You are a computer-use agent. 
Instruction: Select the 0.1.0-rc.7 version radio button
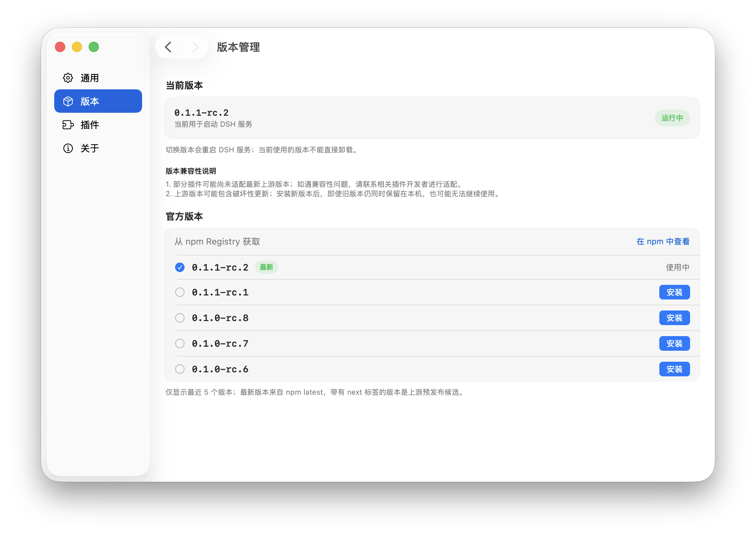click(x=180, y=343)
